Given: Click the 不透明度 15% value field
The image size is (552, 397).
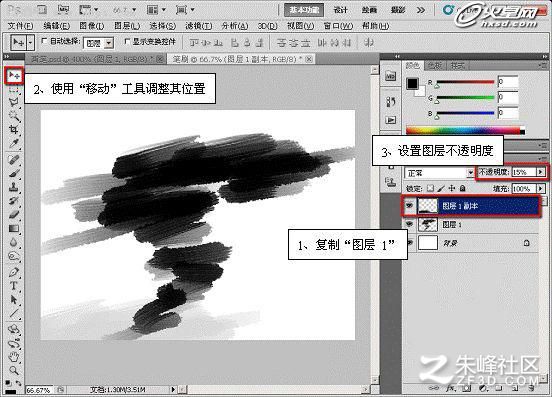Looking at the screenshot, I should (523, 172).
